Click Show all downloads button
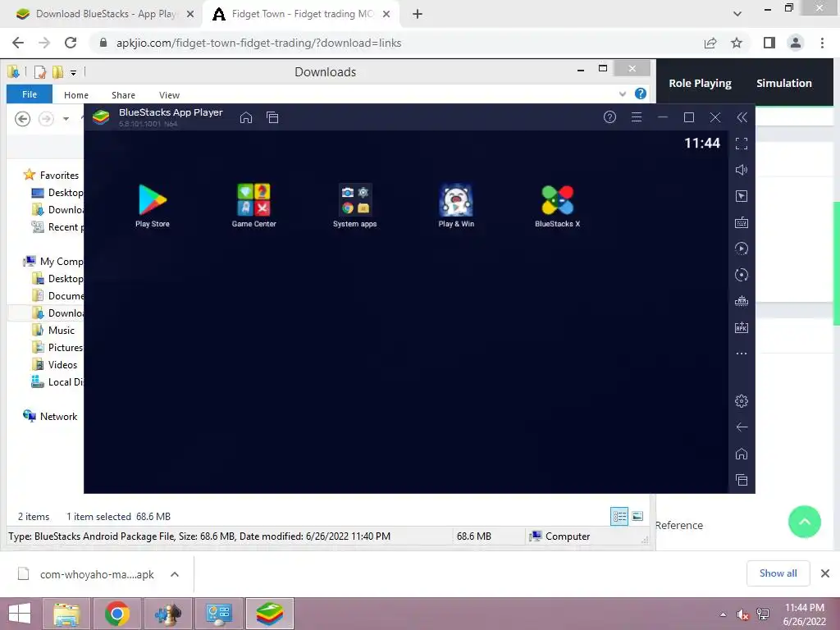This screenshot has height=630, width=840. (x=778, y=573)
